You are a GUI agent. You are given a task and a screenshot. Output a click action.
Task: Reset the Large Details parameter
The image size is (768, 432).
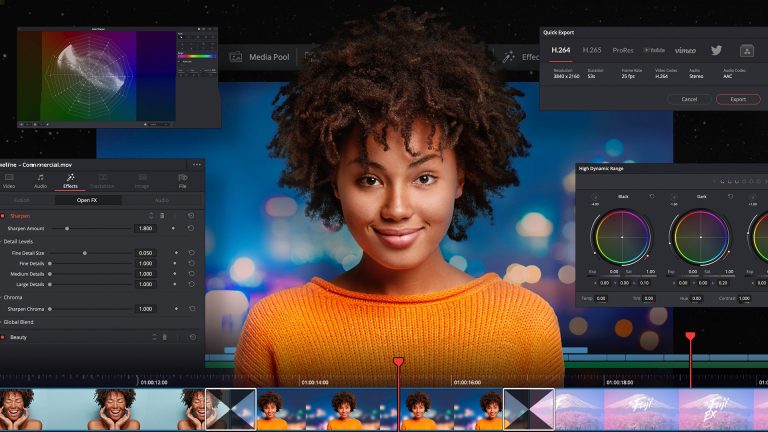click(x=192, y=284)
